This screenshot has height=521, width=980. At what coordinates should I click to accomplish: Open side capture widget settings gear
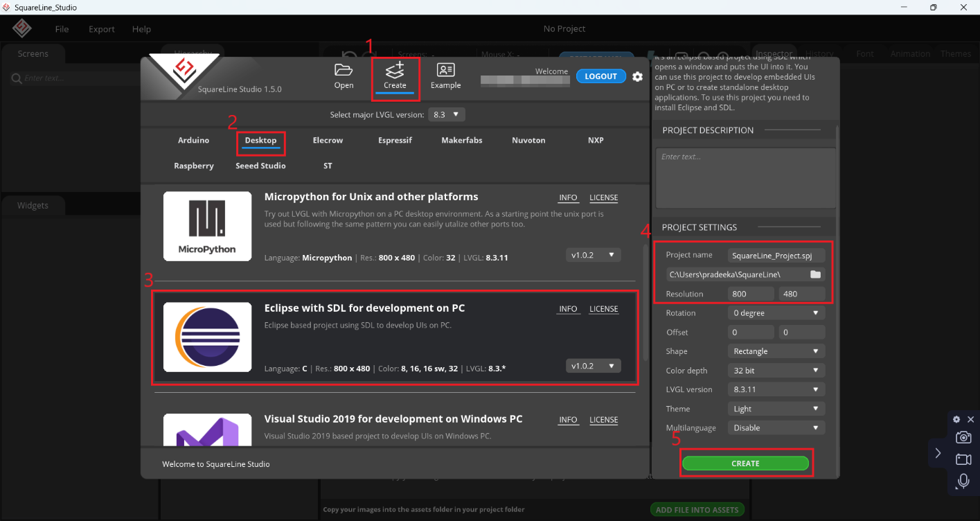tap(956, 419)
